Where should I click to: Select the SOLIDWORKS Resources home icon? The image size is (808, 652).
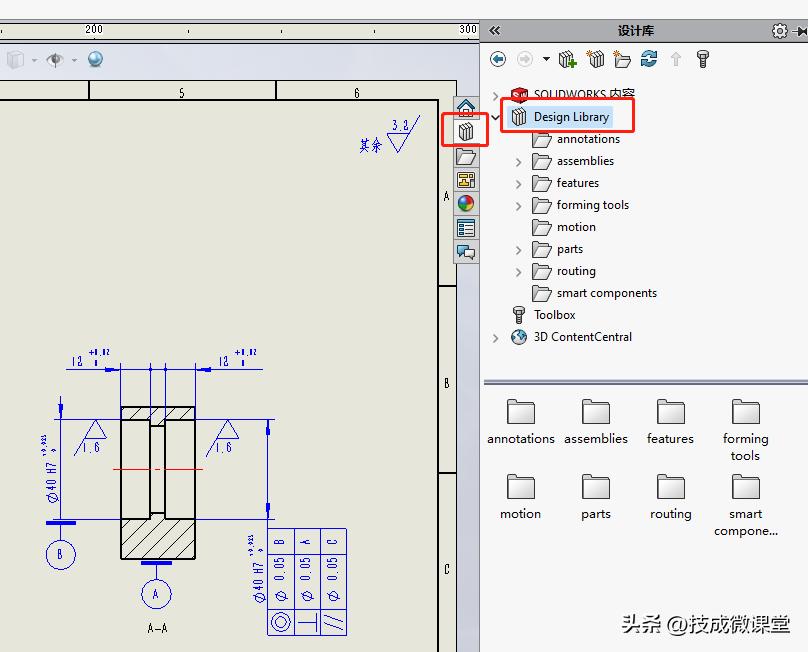465,106
